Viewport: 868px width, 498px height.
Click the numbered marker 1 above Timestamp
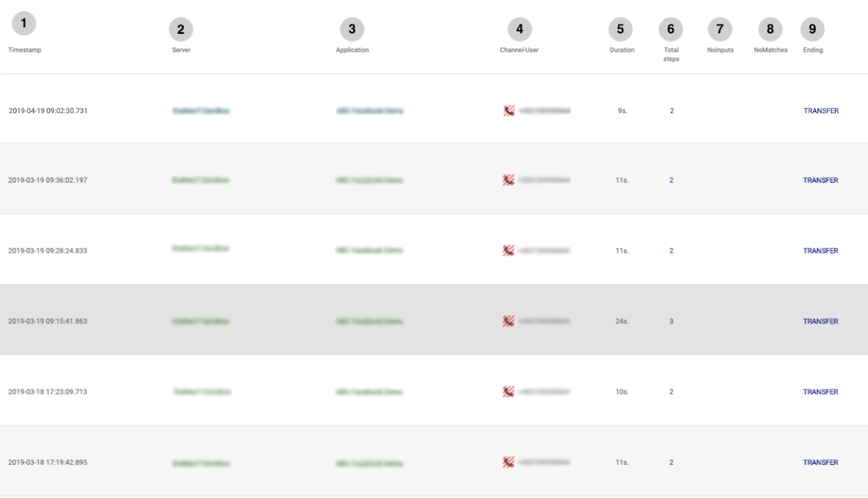pyautogui.click(x=24, y=24)
